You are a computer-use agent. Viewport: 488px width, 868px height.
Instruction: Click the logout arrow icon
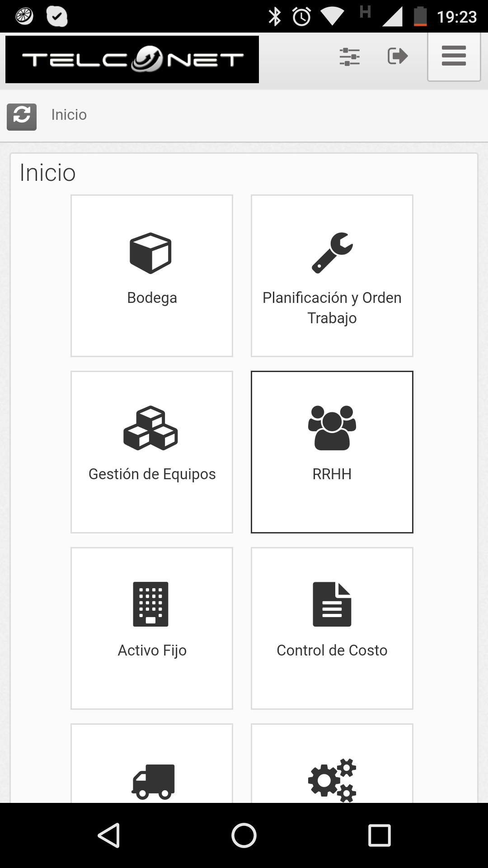pyautogui.click(x=398, y=56)
